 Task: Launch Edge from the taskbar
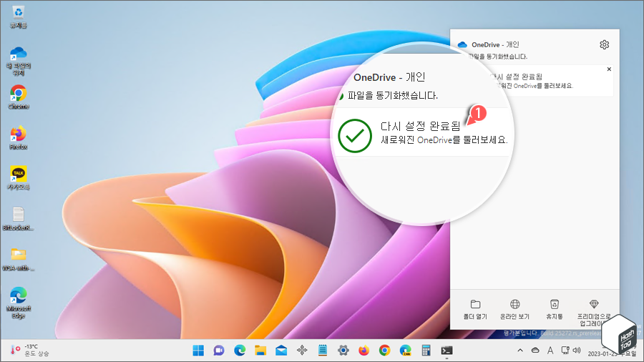(x=240, y=351)
